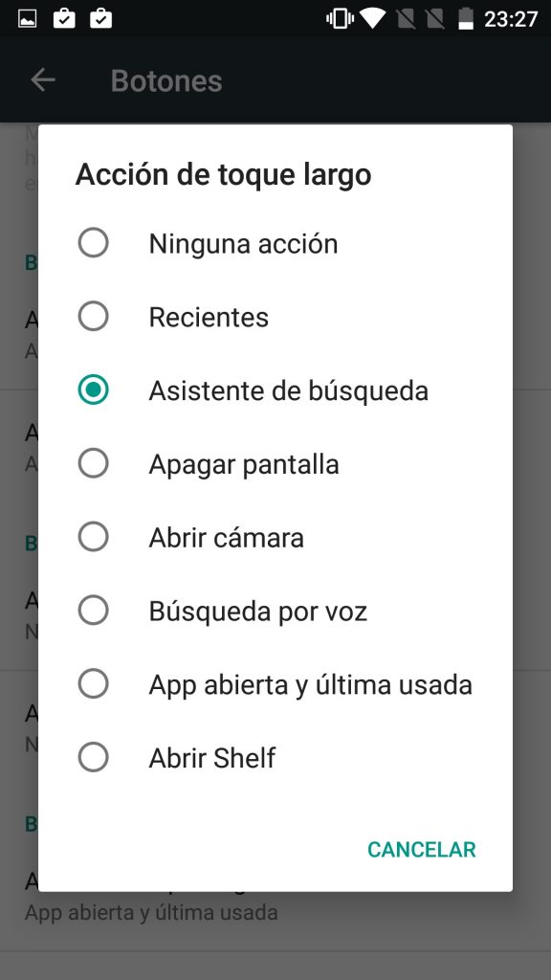Tap the Acción de toque largo dialog title
Viewport: 551px width, 980px height.
point(223,175)
